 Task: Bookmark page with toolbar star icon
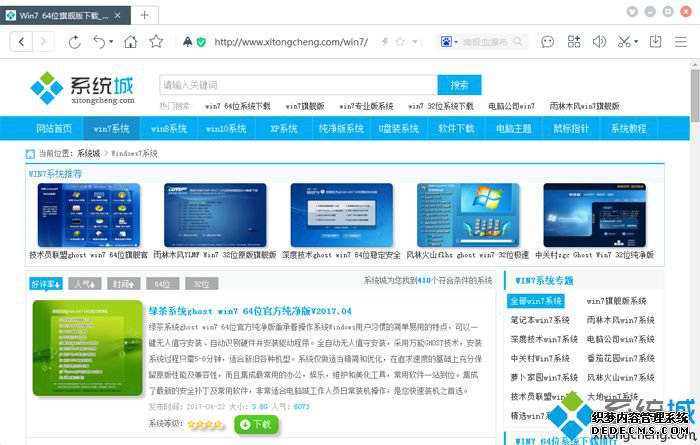[156, 42]
